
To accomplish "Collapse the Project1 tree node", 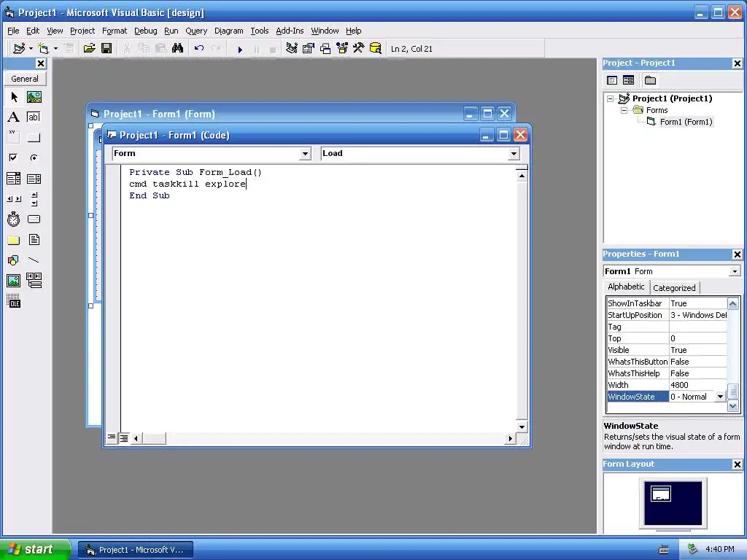I will [x=611, y=98].
